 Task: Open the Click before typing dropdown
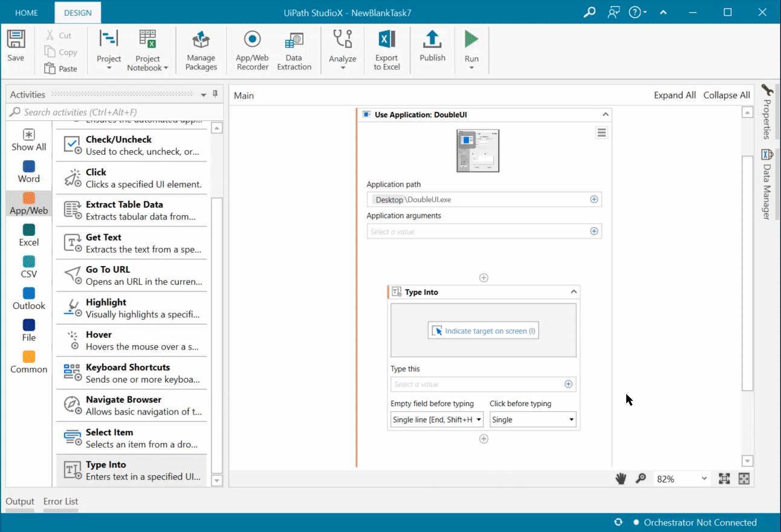click(x=532, y=420)
